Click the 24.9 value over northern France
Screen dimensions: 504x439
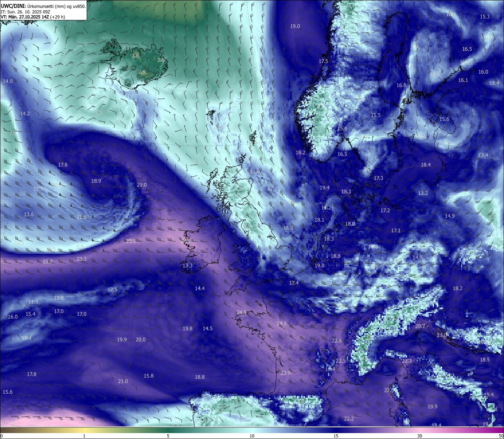tap(282, 324)
